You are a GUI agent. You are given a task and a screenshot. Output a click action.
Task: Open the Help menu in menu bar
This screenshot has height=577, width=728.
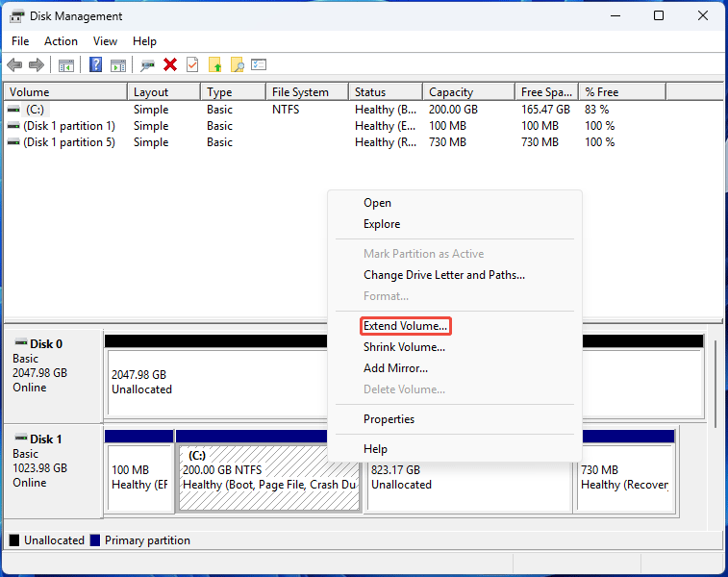(144, 41)
